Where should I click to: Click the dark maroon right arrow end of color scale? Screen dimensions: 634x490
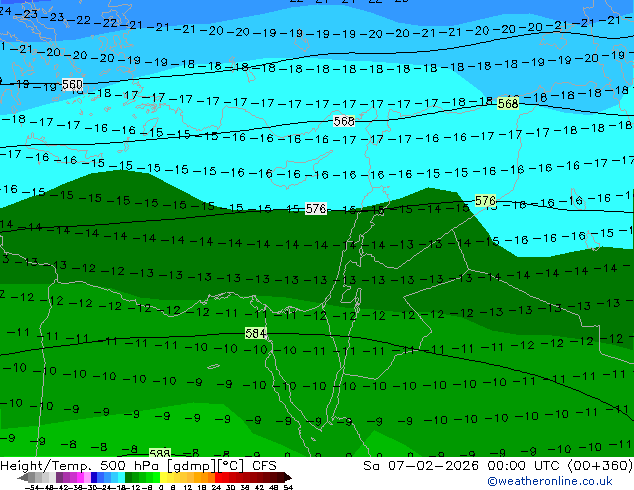[x=288, y=478]
